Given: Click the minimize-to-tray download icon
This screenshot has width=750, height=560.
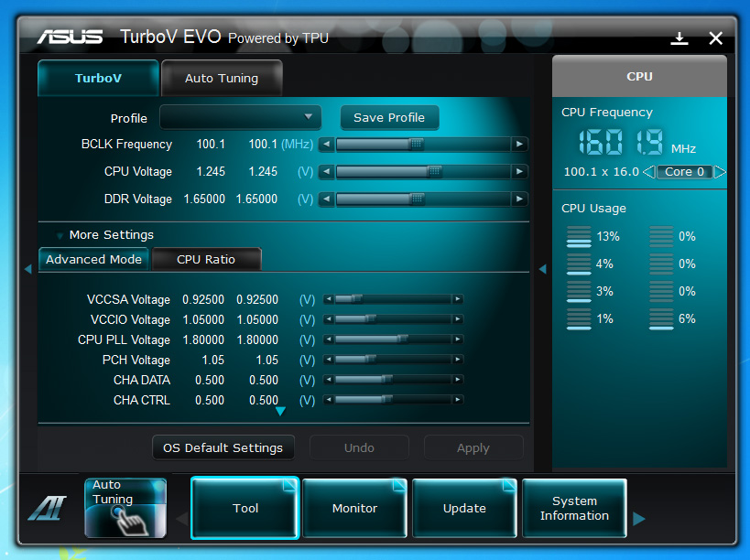Looking at the screenshot, I should click(679, 38).
